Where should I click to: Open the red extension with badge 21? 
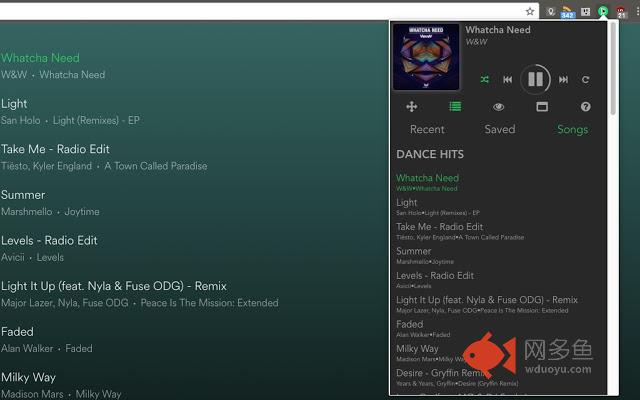(621, 12)
